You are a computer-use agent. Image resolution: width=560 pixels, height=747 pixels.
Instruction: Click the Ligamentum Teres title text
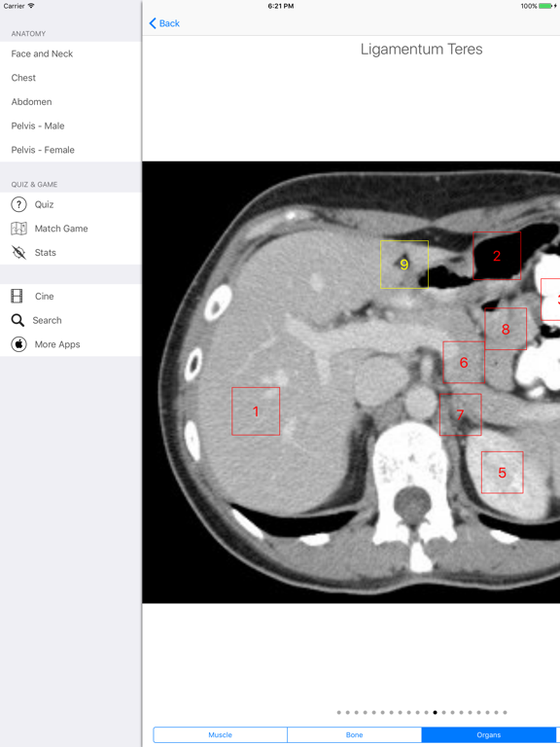click(421, 49)
